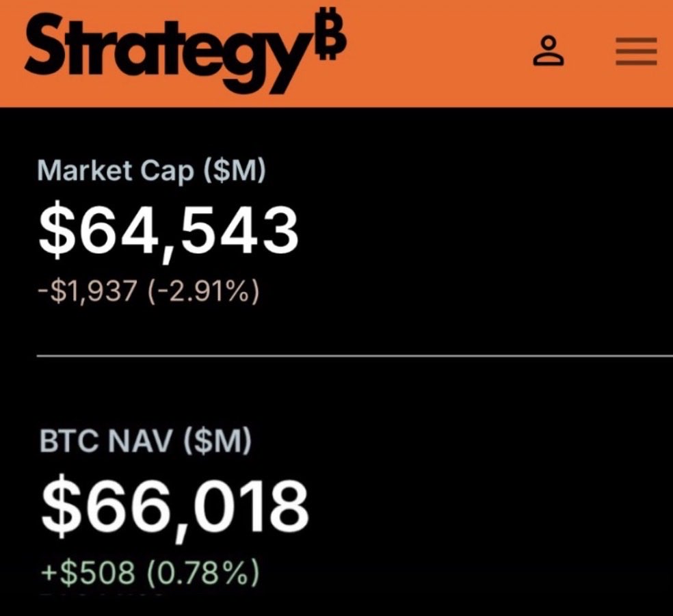Select the BTC NAV ($M) label
Viewport: 673px width, 616px height.
(144, 443)
